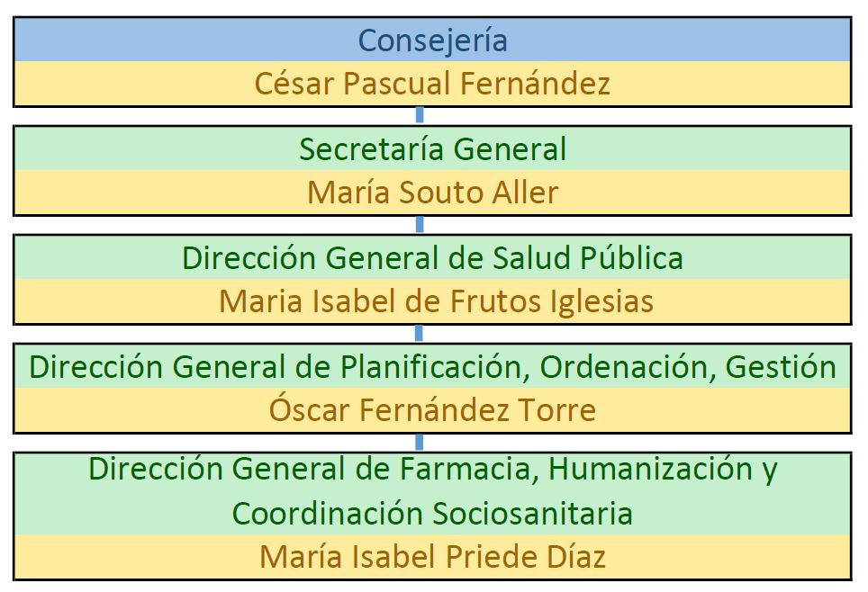
Task: Click connector below Maria Isabel de Frutos Iglesias
Action: [420, 333]
